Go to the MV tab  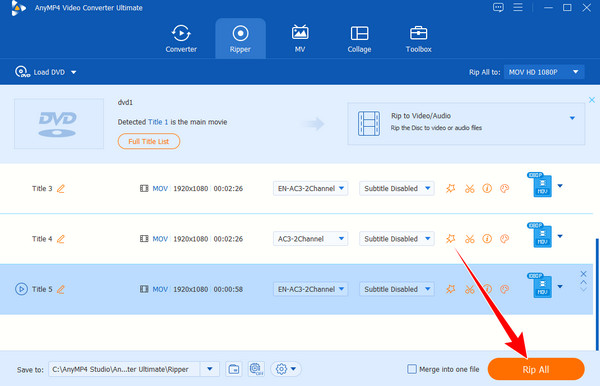point(300,39)
